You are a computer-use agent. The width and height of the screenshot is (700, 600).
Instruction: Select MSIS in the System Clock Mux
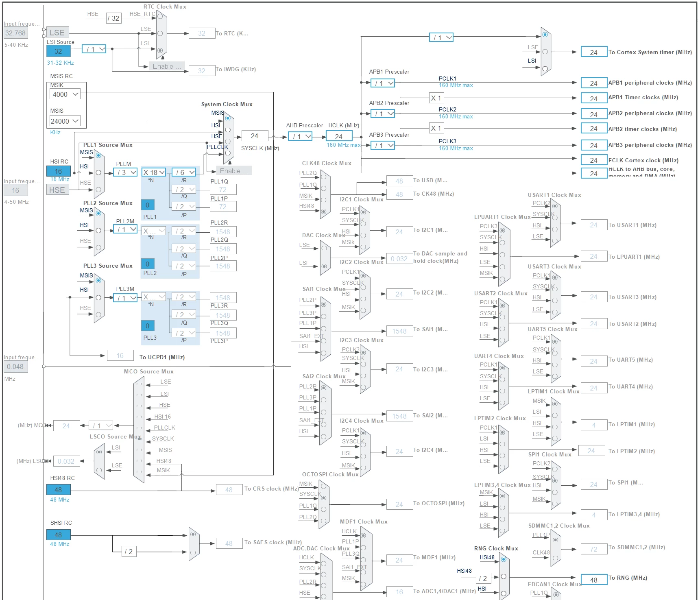[x=228, y=118]
